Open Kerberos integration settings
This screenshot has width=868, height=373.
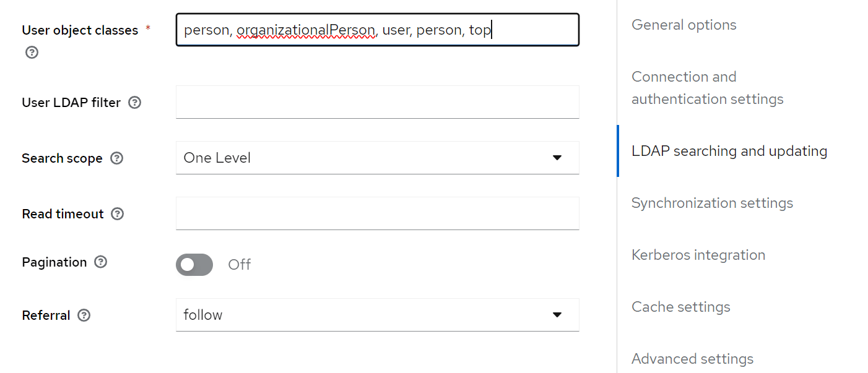[x=698, y=255]
